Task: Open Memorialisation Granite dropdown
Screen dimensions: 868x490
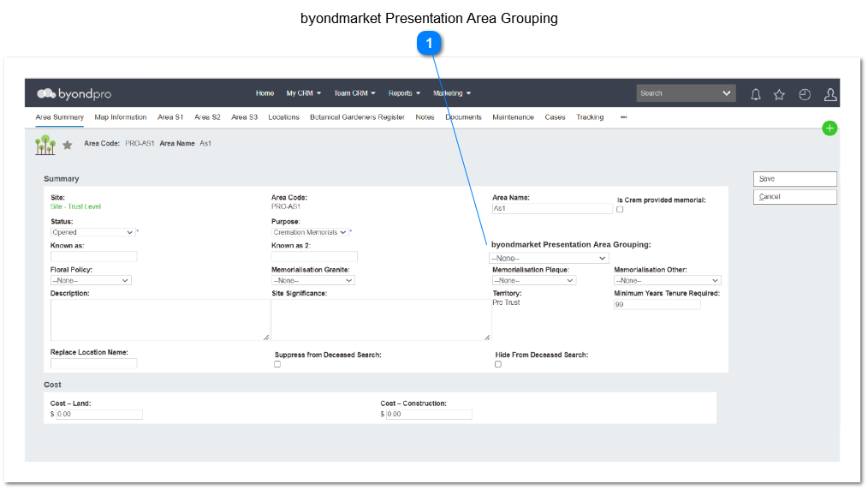Action: click(x=312, y=281)
